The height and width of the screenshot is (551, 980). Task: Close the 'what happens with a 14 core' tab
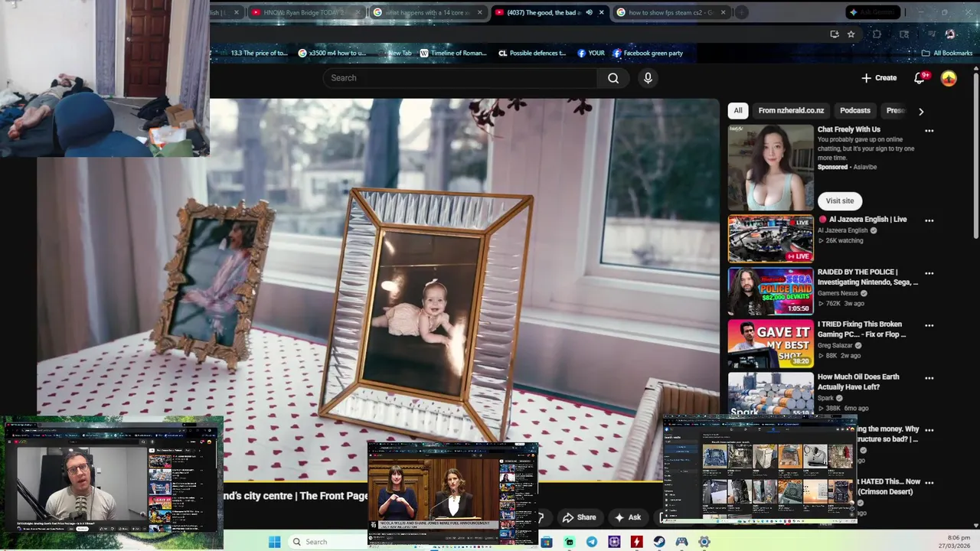480,12
